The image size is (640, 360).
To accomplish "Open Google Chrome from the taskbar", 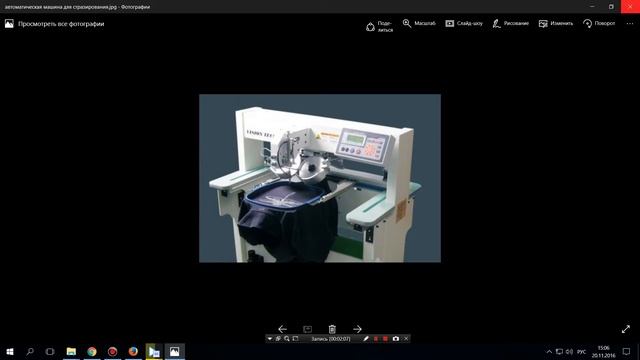I will pos(92,351).
